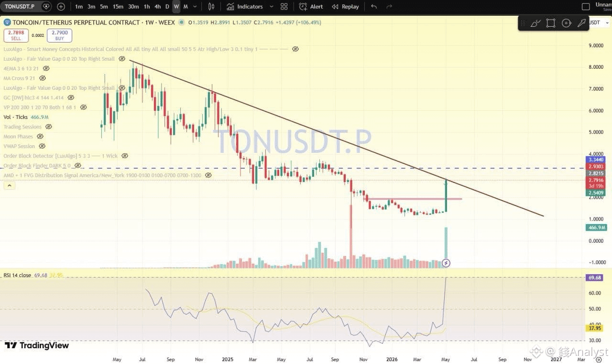
Task: Select the 3m timeframe
Action: point(91,7)
